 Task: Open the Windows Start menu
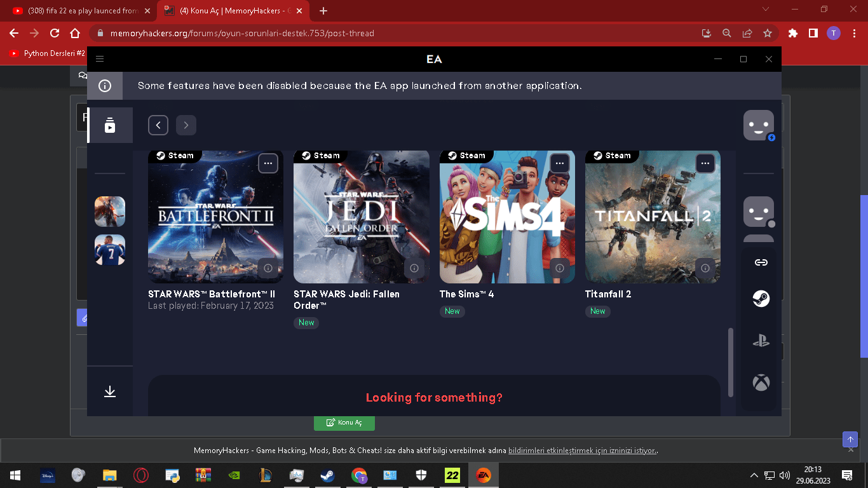(x=15, y=475)
